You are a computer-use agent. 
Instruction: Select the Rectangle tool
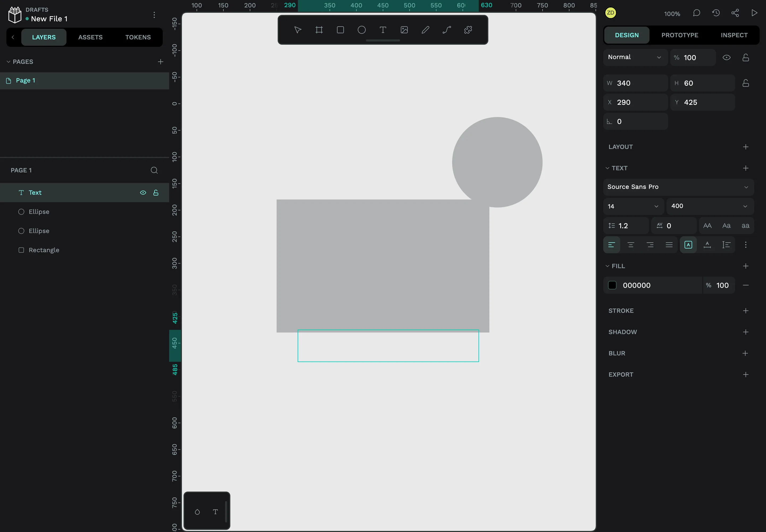point(340,30)
